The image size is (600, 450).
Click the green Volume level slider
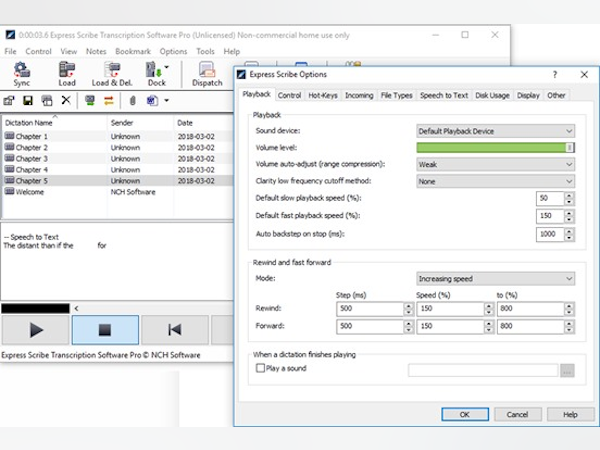[495, 147]
